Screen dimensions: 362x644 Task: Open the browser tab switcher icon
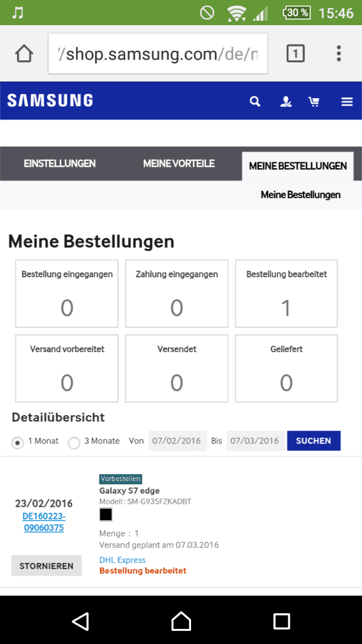(x=295, y=53)
